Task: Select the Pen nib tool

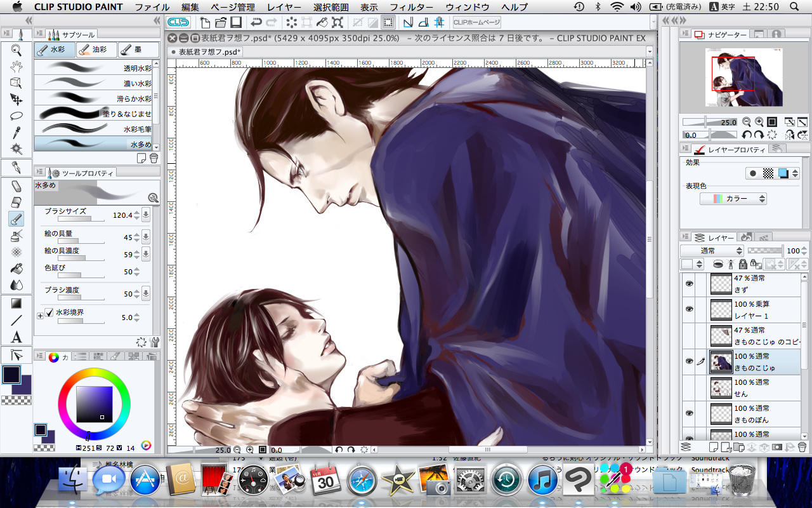Action: point(16,168)
